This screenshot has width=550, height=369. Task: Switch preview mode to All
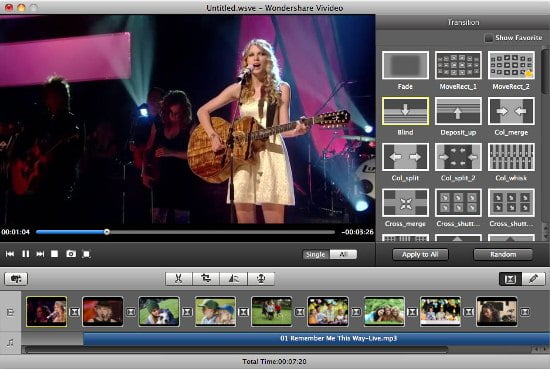[343, 254]
